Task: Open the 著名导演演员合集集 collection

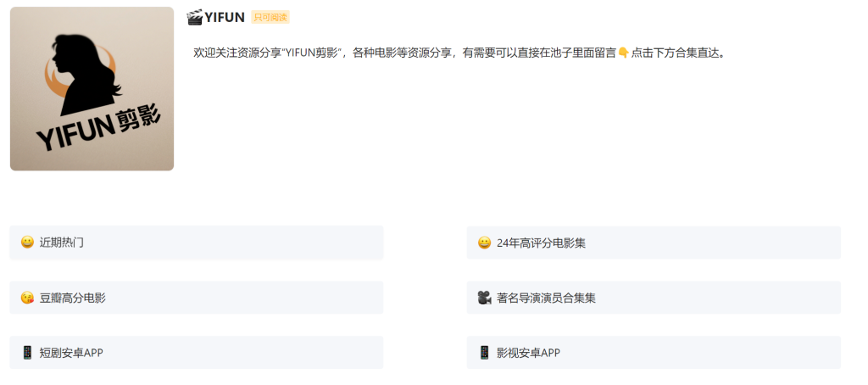Action: point(654,298)
